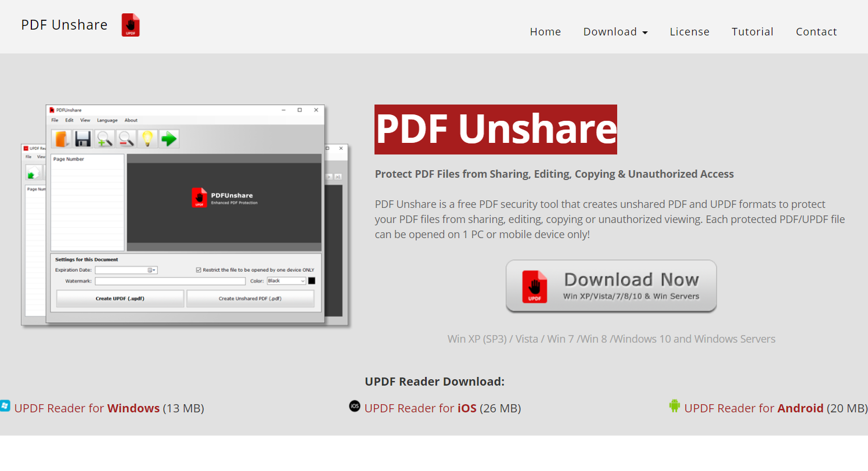Click the Download Now button
The width and height of the screenshot is (868, 471).
(x=611, y=286)
